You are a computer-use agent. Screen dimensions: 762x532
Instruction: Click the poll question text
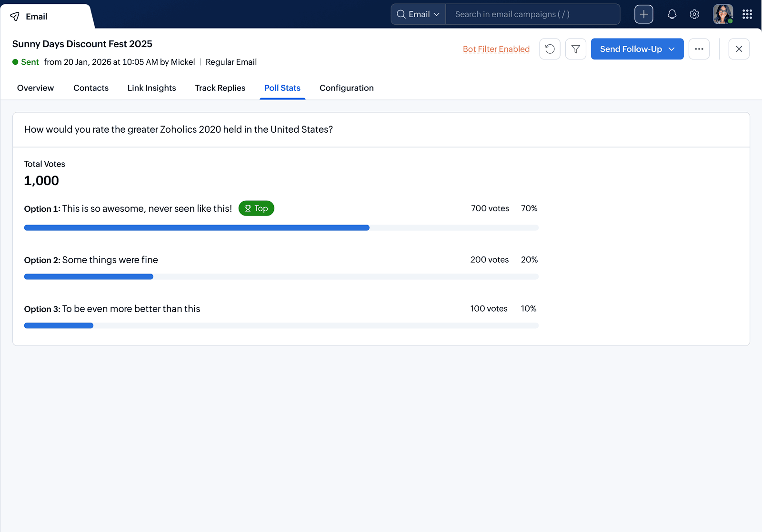click(179, 129)
